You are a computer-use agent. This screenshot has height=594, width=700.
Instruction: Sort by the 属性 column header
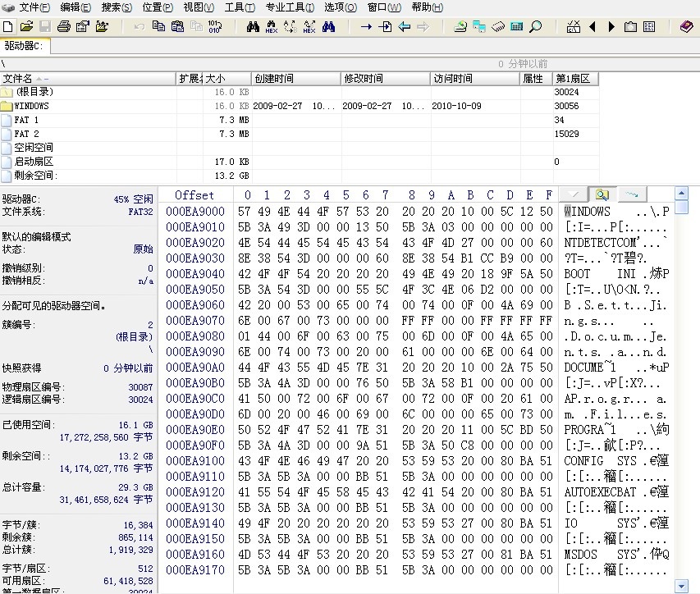click(537, 79)
